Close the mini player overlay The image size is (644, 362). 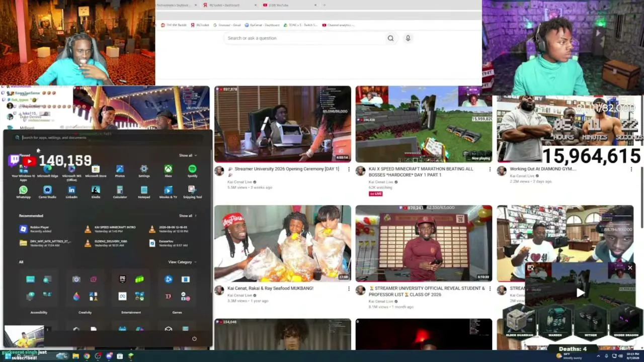(630, 268)
